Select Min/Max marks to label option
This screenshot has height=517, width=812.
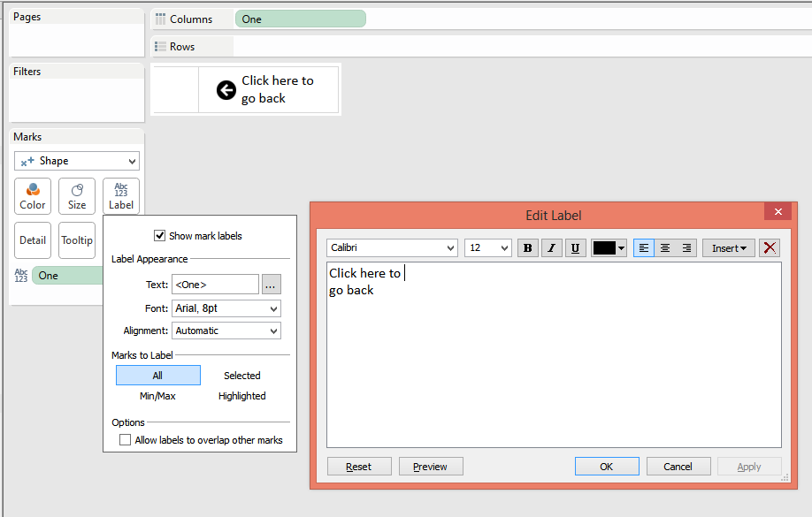(157, 396)
